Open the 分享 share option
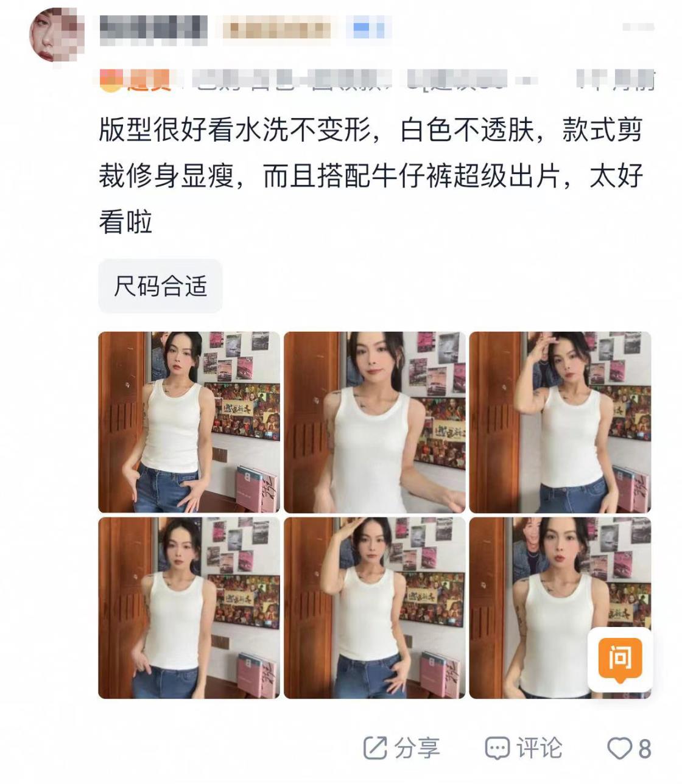The image size is (682, 784). click(417, 748)
